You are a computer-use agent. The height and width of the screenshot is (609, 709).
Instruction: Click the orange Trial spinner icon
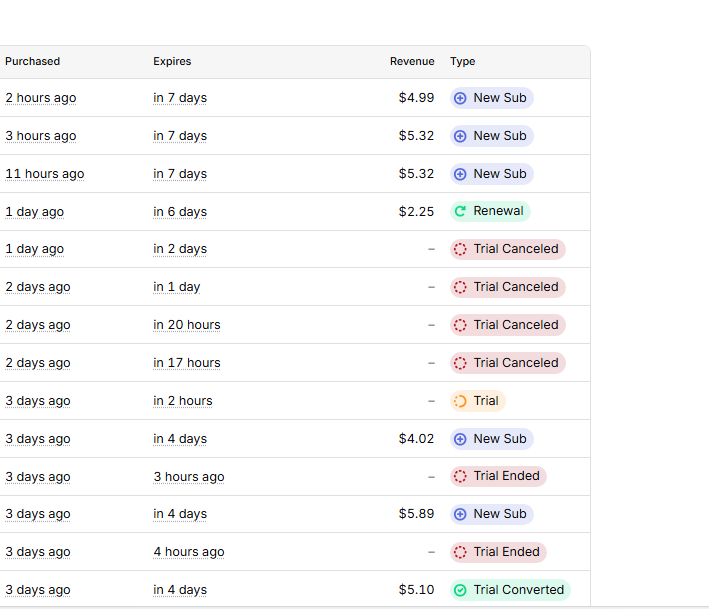tap(460, 401)
